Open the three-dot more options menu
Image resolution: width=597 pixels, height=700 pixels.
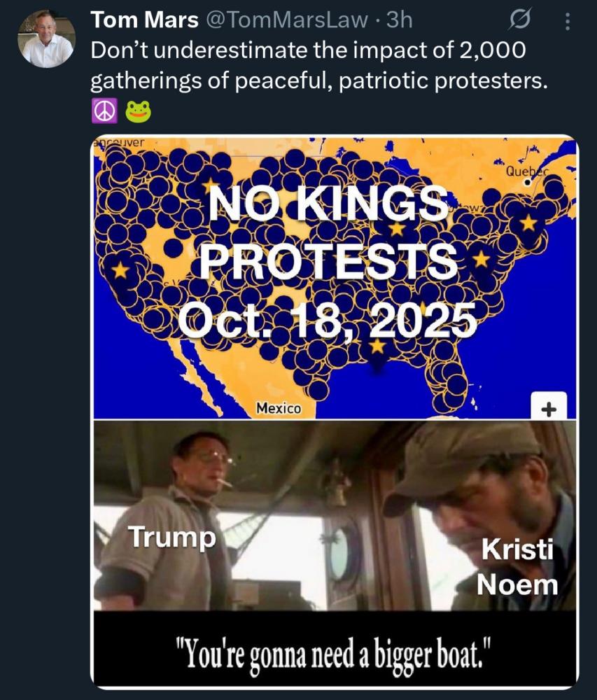pos(567,23)
